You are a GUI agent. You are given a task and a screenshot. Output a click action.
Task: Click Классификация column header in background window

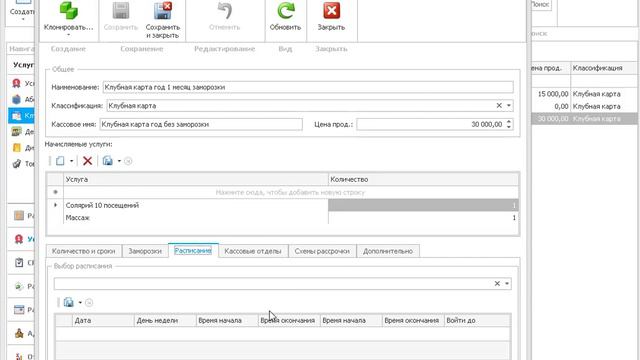(604, 68)
